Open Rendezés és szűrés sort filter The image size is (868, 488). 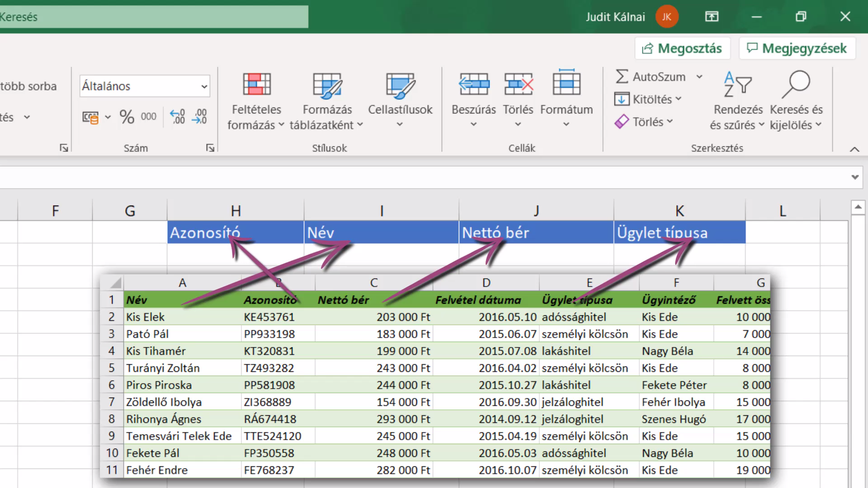point(737,100)
